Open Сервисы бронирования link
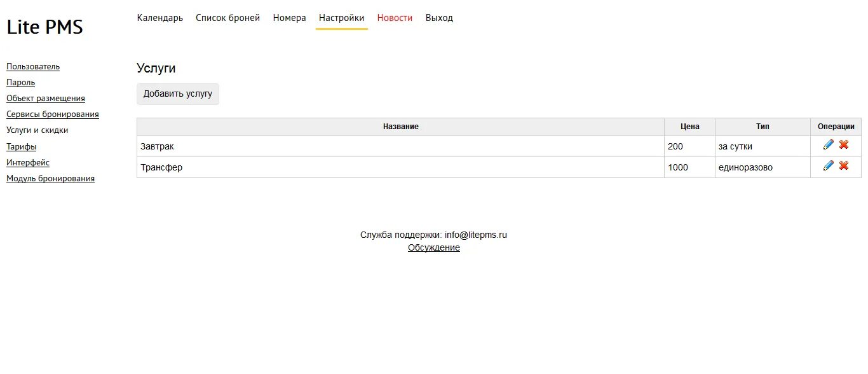The height and width of the screenshot is (374, 868). point(53,114)
